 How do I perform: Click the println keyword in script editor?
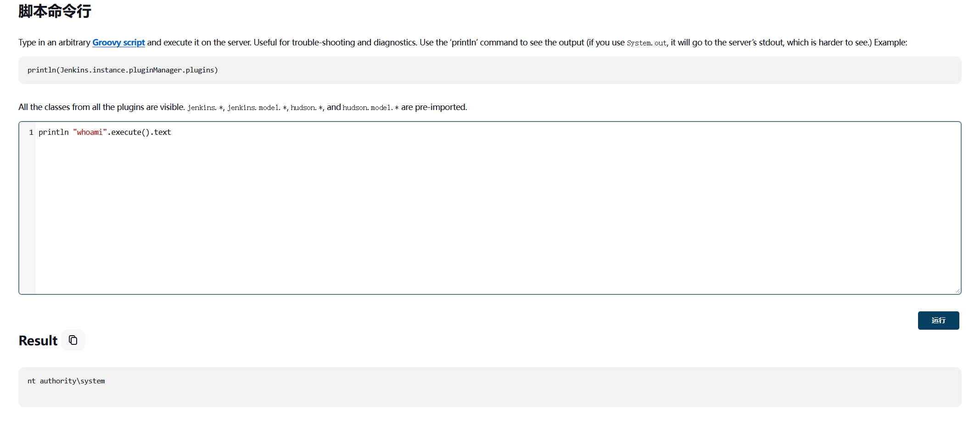click(53, 133)
